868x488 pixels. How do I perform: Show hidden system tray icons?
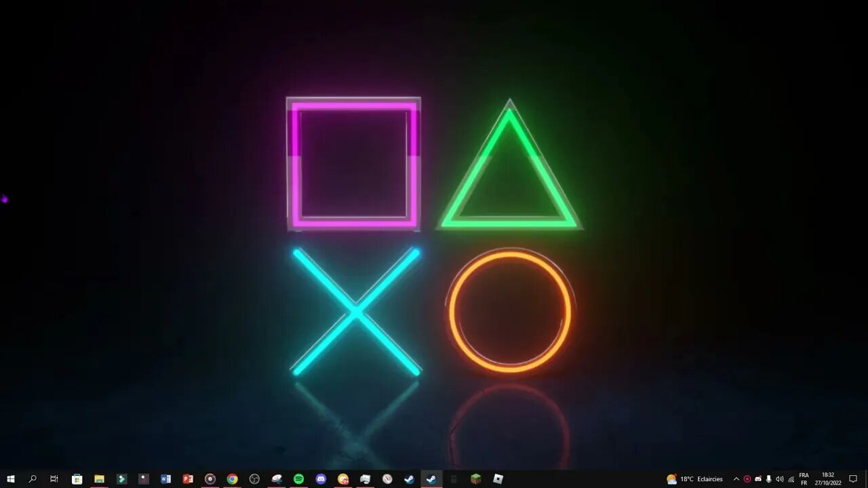point(736,479)
